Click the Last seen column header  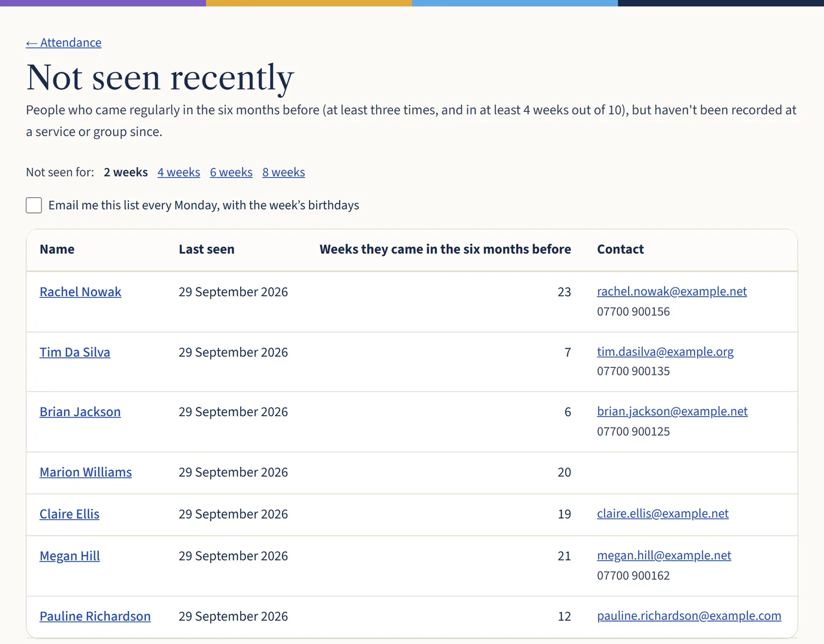(x=207, y=249)
